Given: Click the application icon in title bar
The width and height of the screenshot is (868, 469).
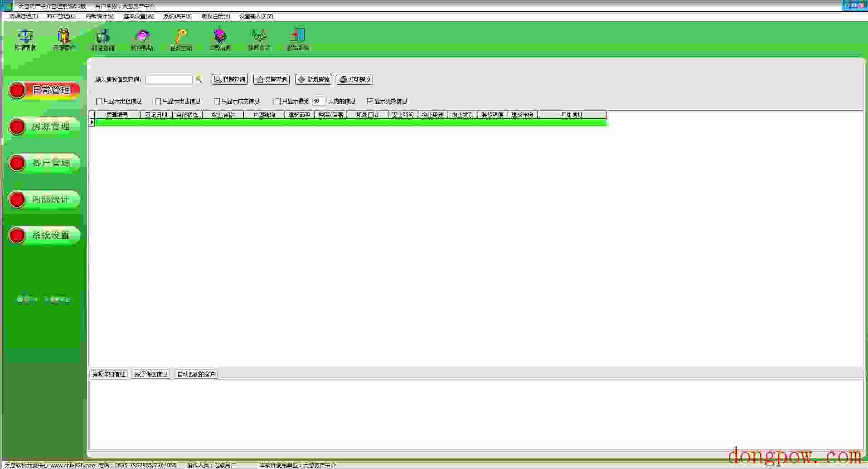Looking at the screenshot, I should [x=7, y=6].
